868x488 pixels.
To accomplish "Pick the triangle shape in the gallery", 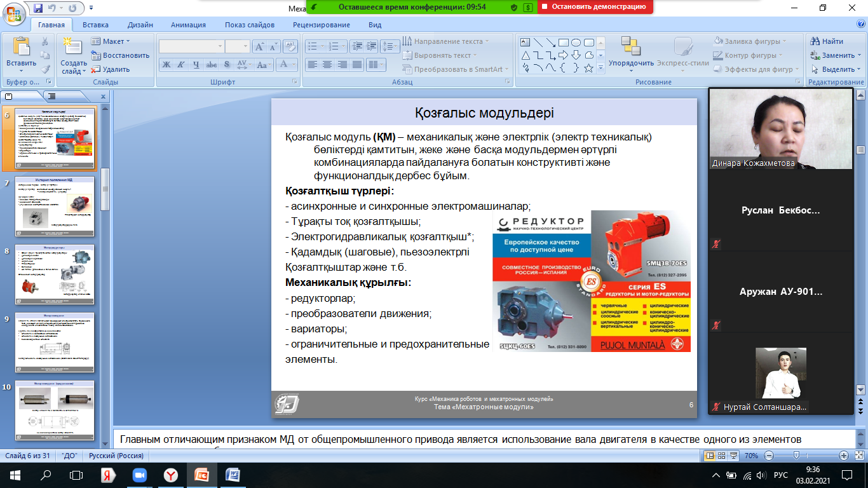I will pos(526,55).
